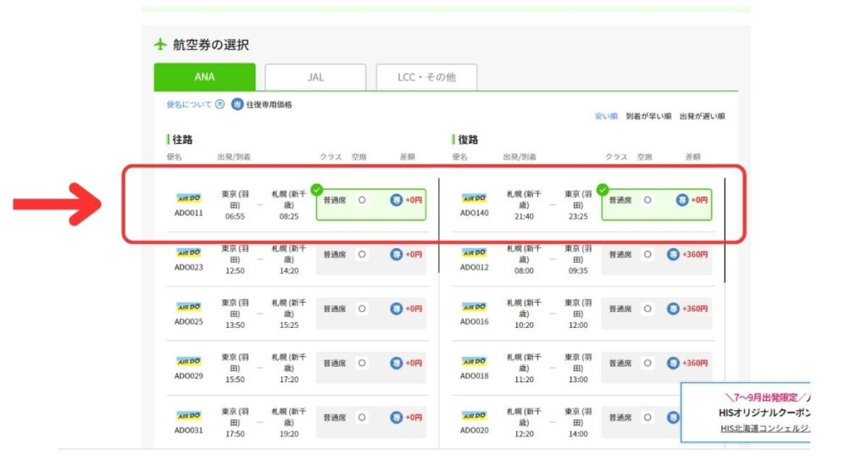The image size is (868, 456).
Task: Select outbound flight ADO031 radio button
Action: click(x=361, y=417)
